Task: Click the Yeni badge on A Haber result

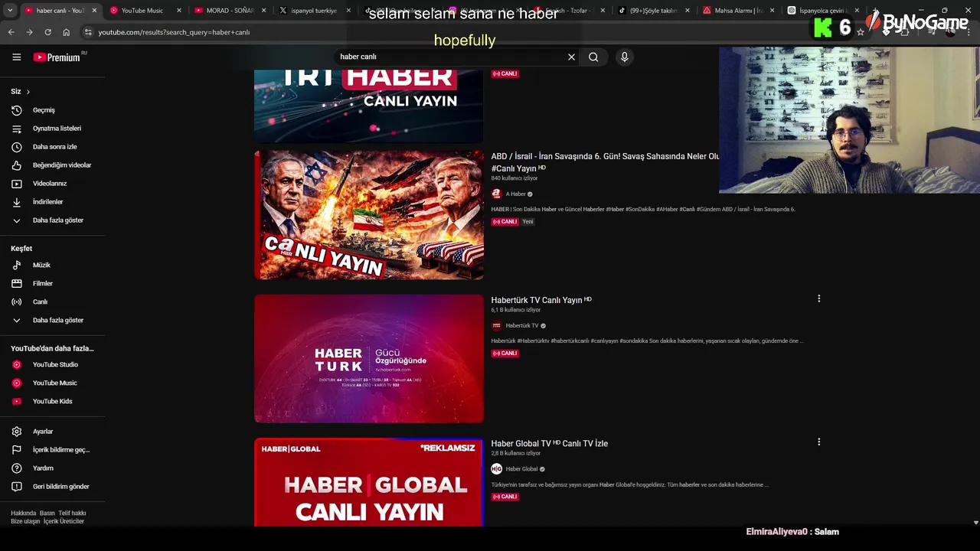Action: (x=528, y=222)
